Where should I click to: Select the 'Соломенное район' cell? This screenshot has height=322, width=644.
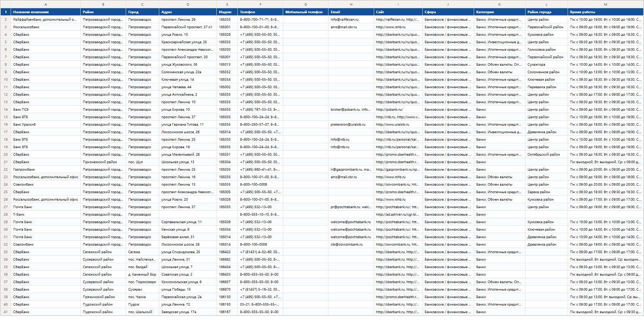click(547, 72)
